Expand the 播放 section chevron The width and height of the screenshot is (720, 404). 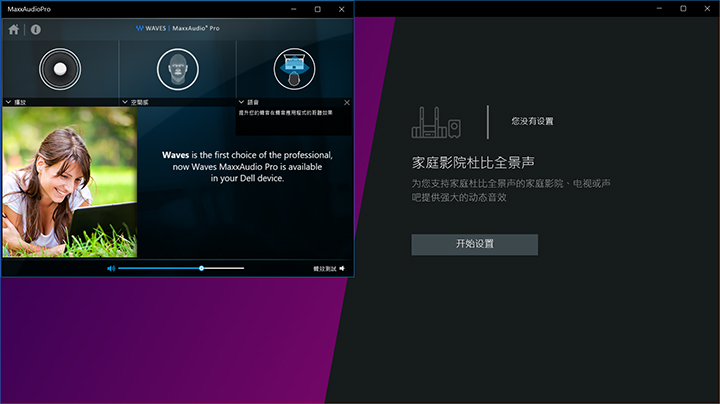8,102
